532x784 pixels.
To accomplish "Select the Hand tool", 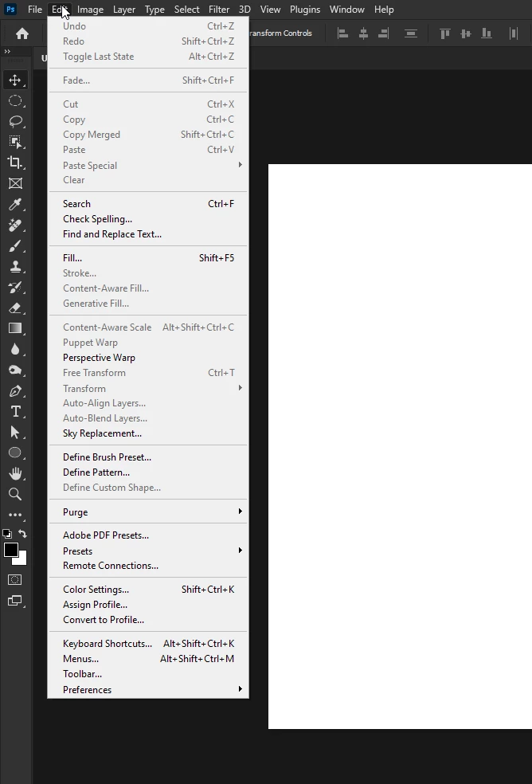I will pyautogui.click(x=15, y=473).
